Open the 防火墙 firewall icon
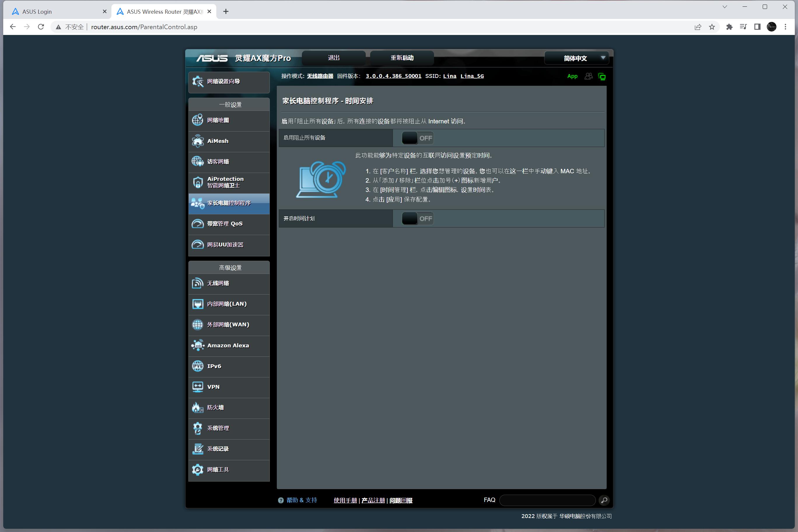This screenshot has height=532, width=798. click(x=197, y=407)
